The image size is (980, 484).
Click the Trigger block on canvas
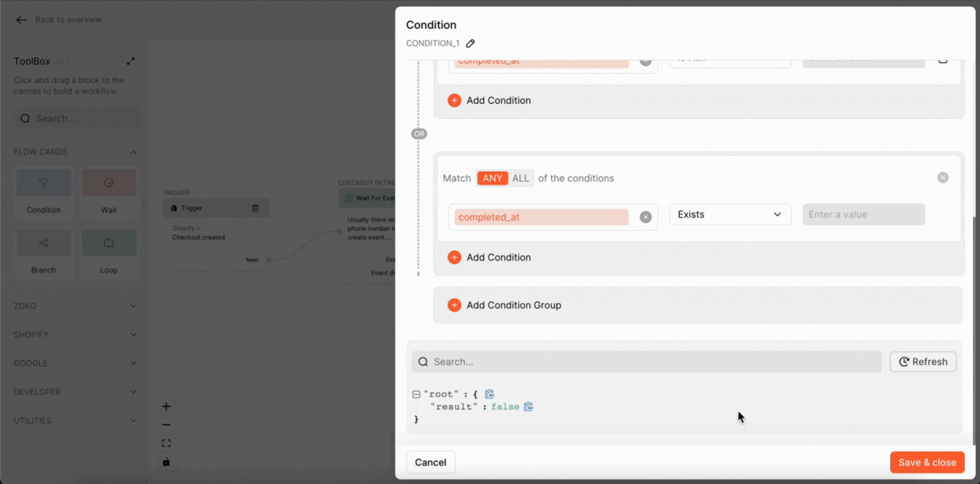tap(216, 208)
